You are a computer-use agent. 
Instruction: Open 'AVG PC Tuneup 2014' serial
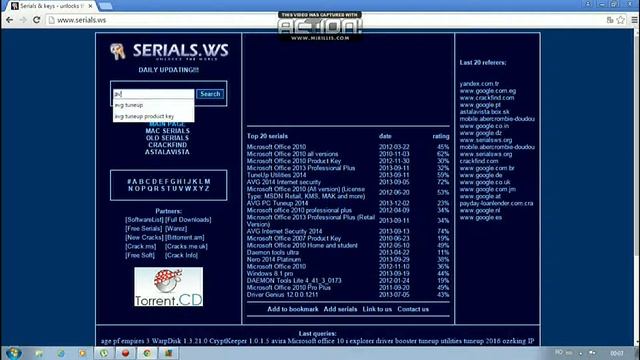tap(278, 203)
